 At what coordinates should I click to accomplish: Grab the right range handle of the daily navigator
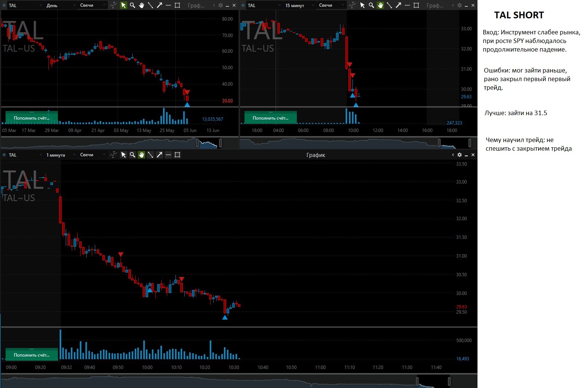click(x=220, y=143)
